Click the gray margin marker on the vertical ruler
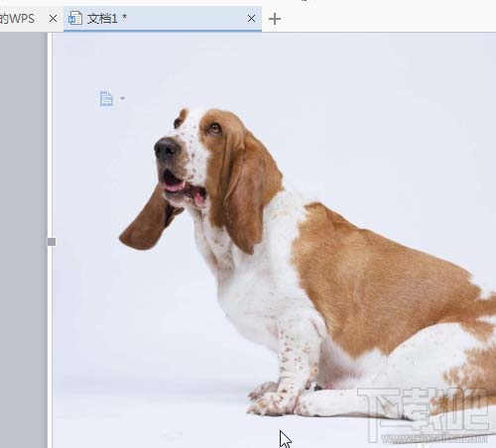The image size is (496, 448). click(x=52, y=242)
